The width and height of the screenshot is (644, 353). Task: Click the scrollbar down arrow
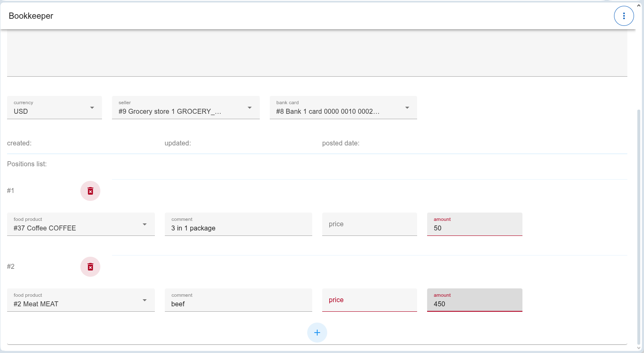pyautogui.click(x=639, y=348)
